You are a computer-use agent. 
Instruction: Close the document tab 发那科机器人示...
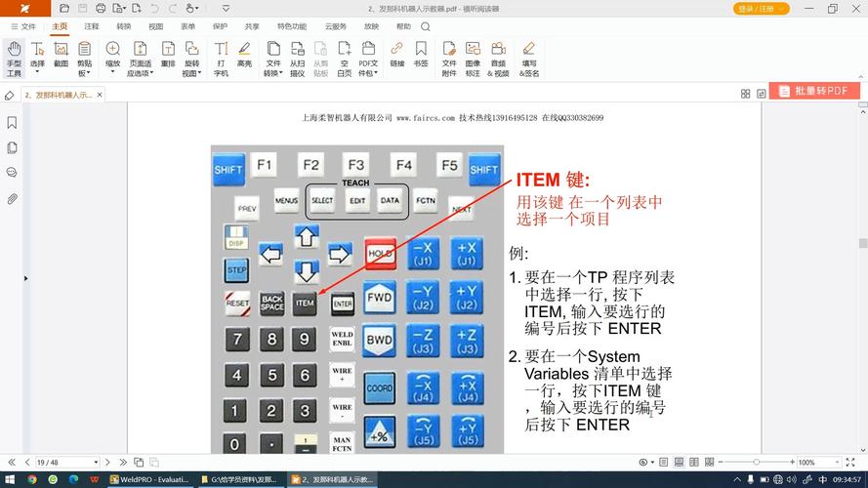100,96
